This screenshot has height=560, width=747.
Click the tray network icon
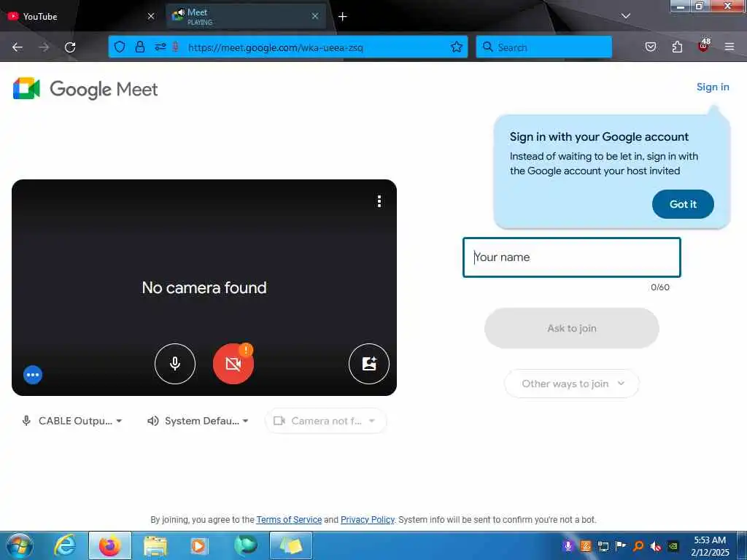[x=603, y=546]
